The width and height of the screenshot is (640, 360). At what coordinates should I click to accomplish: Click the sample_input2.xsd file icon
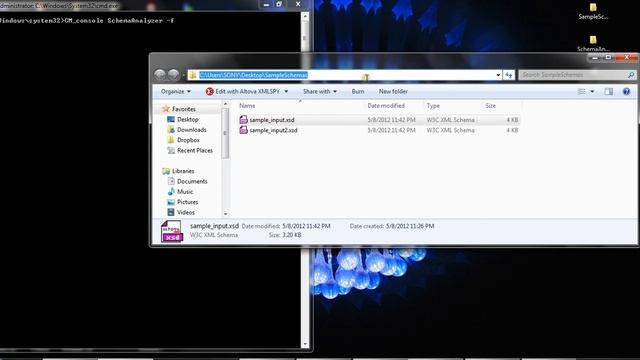click(244, 130)
